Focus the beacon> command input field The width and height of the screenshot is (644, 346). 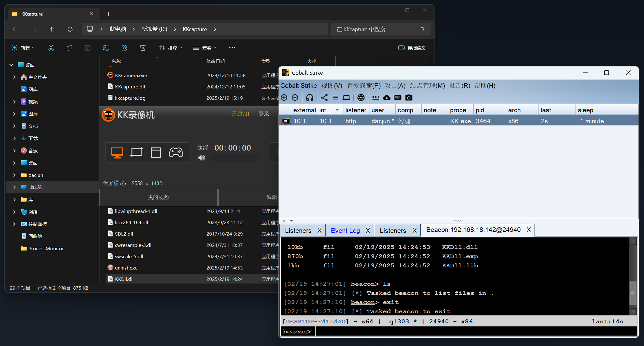[x=476, y=332]
